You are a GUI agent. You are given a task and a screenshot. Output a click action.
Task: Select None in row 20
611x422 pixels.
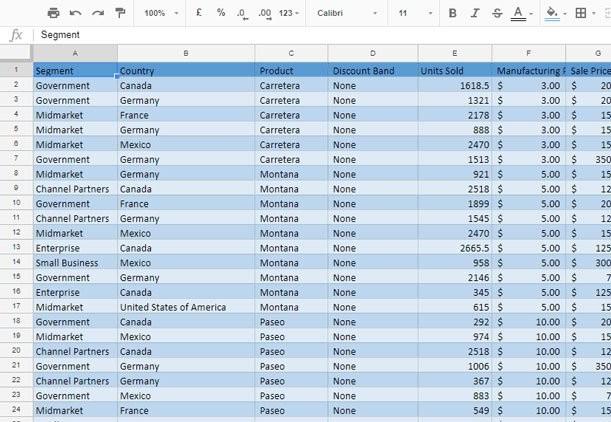click(x=373, y=351)
